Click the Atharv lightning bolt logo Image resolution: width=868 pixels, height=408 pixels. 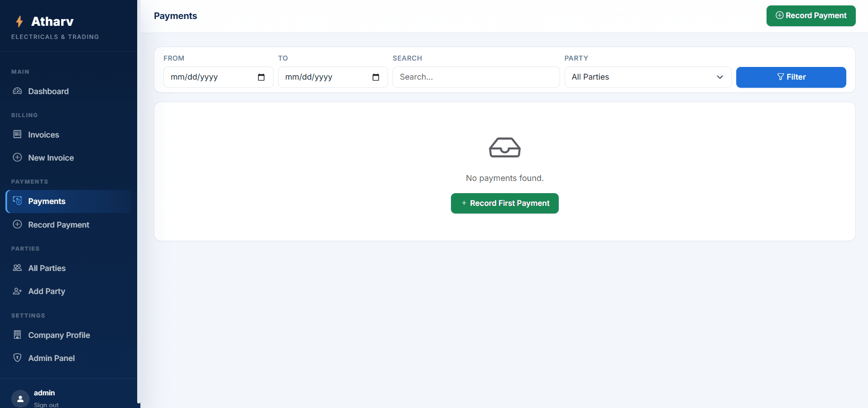coord(19,21)
